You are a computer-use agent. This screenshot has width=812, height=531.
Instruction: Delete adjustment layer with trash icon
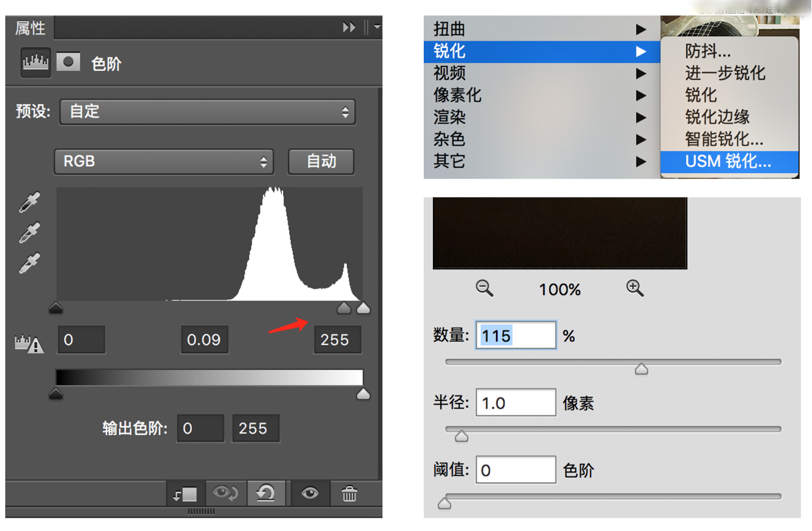[x=350, y=494]
